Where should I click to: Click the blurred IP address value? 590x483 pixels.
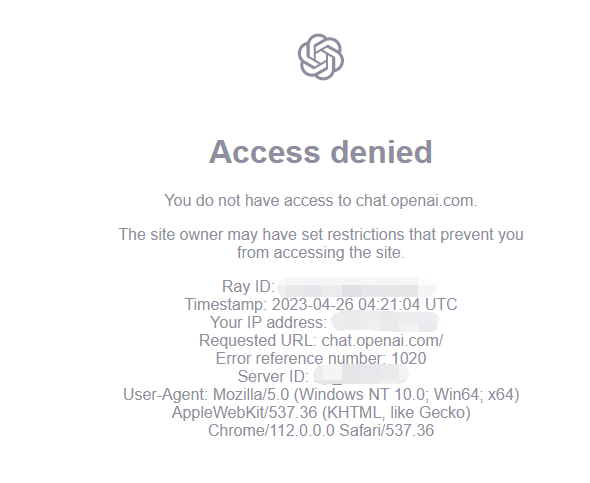click(386, 322)
